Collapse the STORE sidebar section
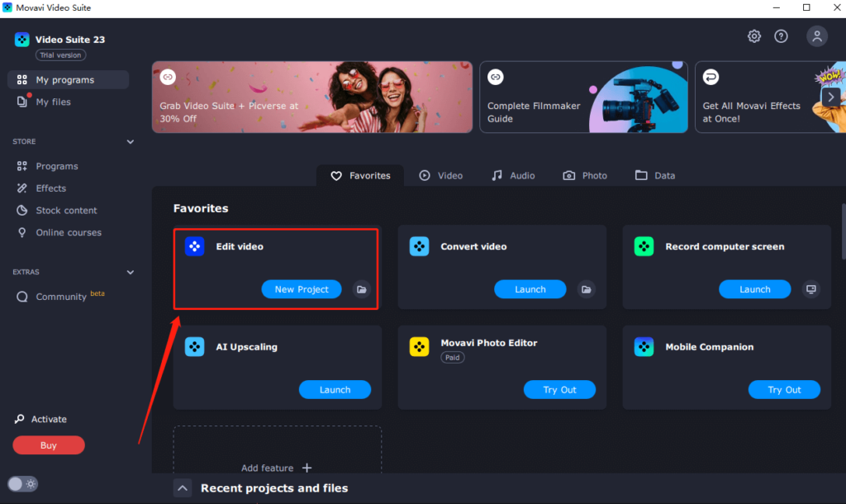846x504 pixels. [x=130, y=141]
